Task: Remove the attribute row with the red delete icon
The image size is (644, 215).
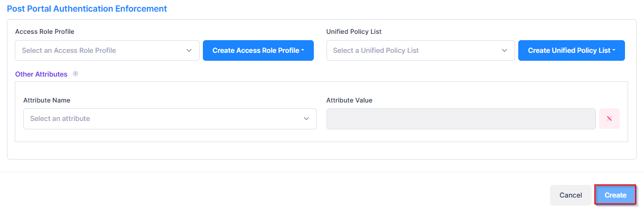Action: (609, 119)
